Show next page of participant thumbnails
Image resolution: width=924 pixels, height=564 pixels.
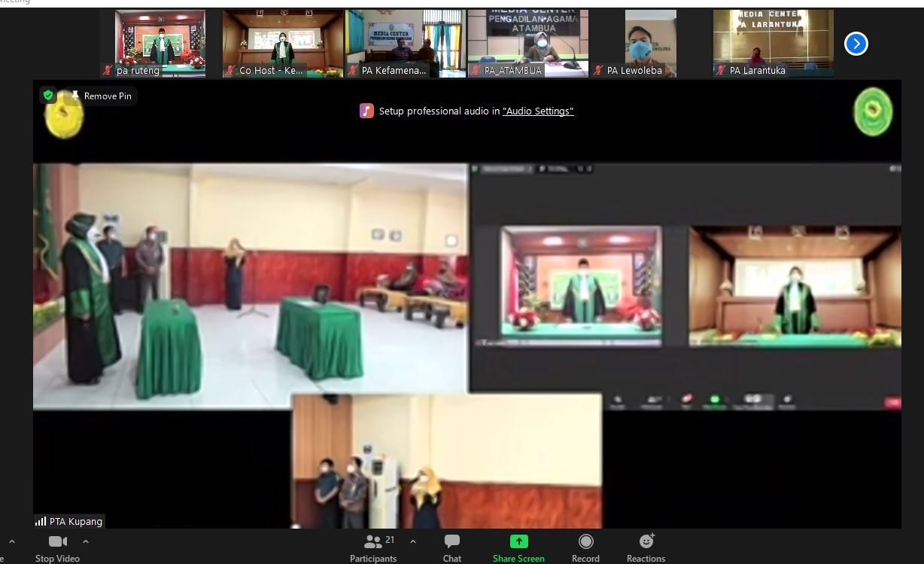pyautogui.click(x=856, y=44)
